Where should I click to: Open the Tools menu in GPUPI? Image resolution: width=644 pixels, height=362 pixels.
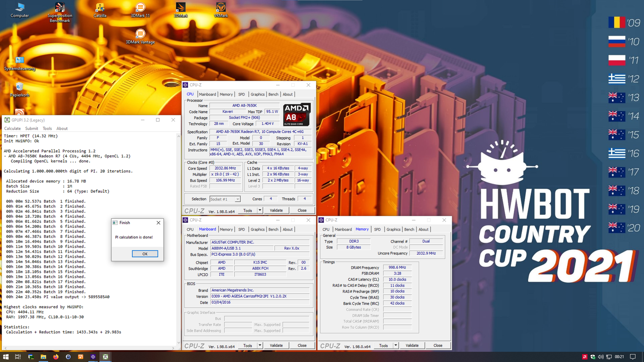click(x=47, y=128)
